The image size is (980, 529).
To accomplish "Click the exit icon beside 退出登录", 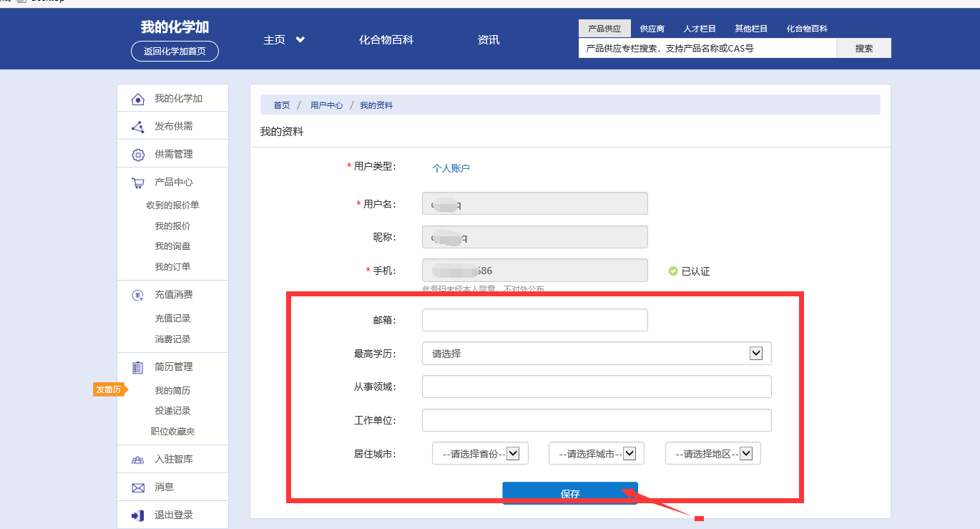I will point(138,515).
